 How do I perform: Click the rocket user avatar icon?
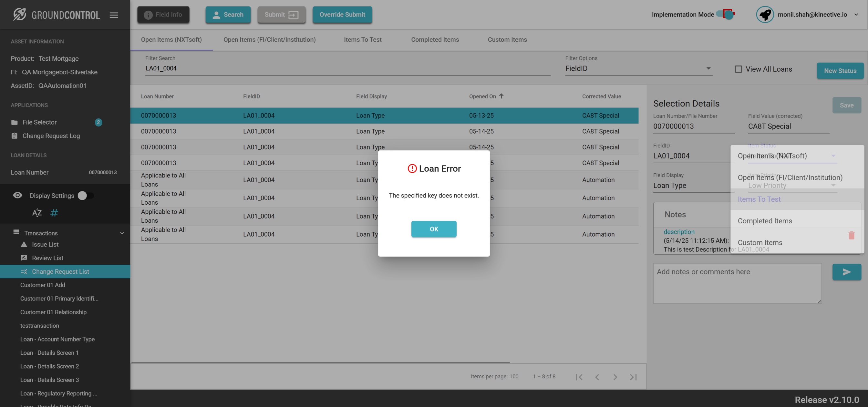coord(765,15)
